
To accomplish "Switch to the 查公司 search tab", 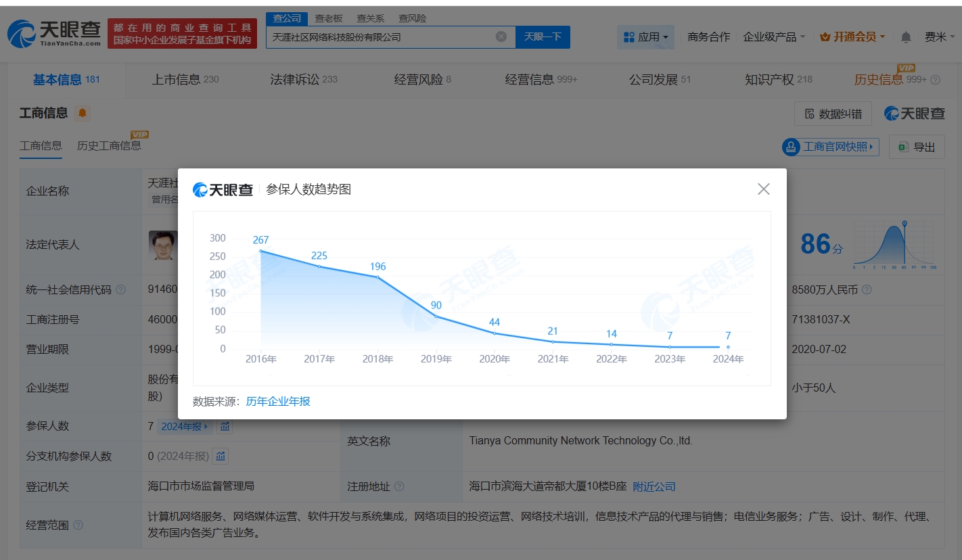I will [286, 18].
